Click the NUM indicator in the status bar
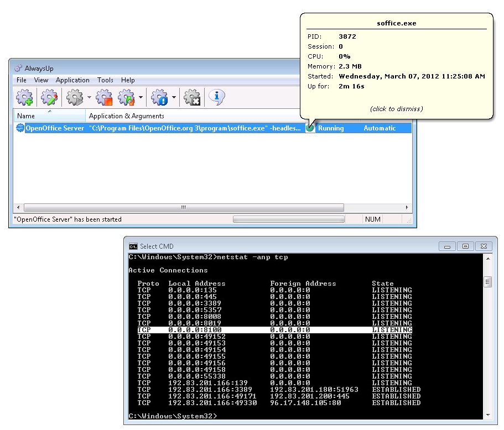Viewport: 504px width, 430px height. [373, 219]
